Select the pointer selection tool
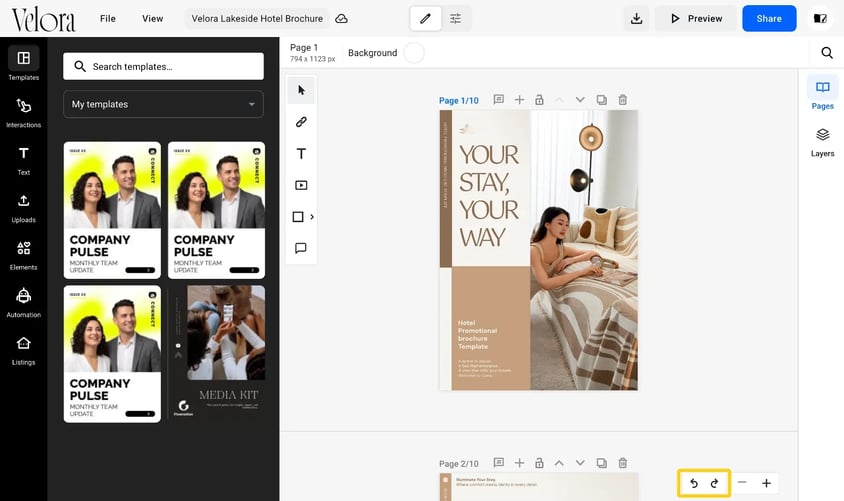 click(301, 90)
